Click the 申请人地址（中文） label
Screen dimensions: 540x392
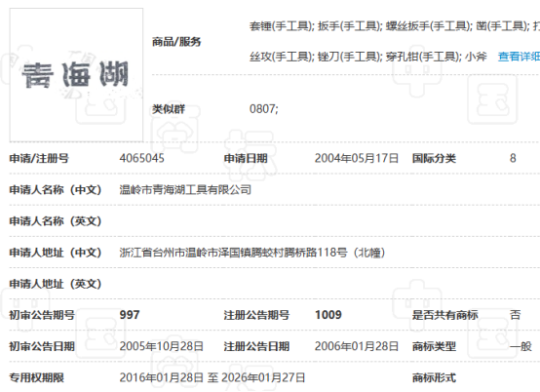56,253
